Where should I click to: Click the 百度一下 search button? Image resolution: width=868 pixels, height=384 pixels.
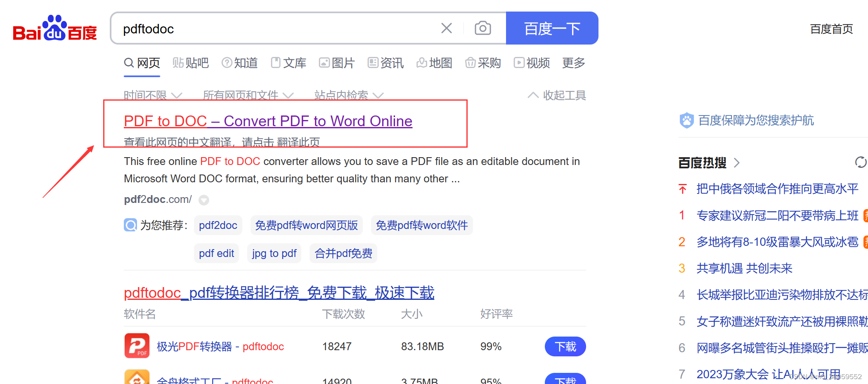[552, 28]
